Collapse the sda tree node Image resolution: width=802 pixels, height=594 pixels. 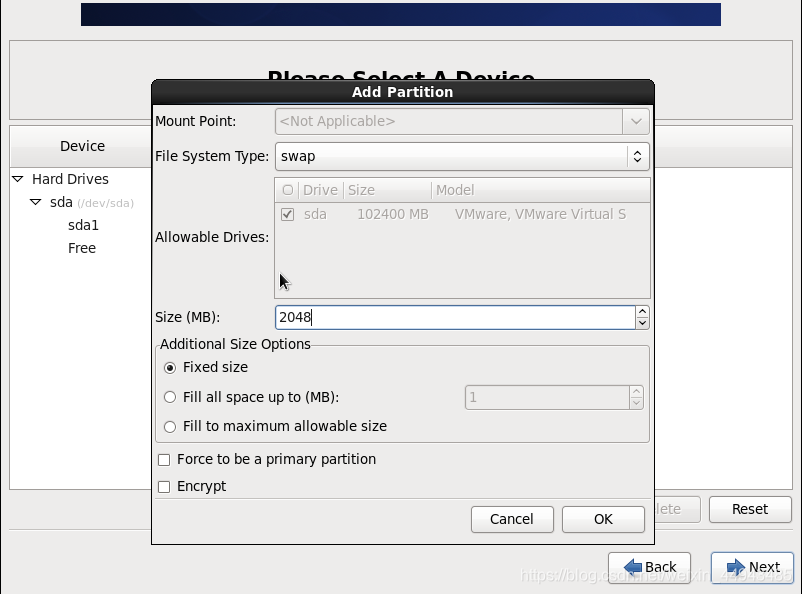pyautogui.click(x=36, y=202)
